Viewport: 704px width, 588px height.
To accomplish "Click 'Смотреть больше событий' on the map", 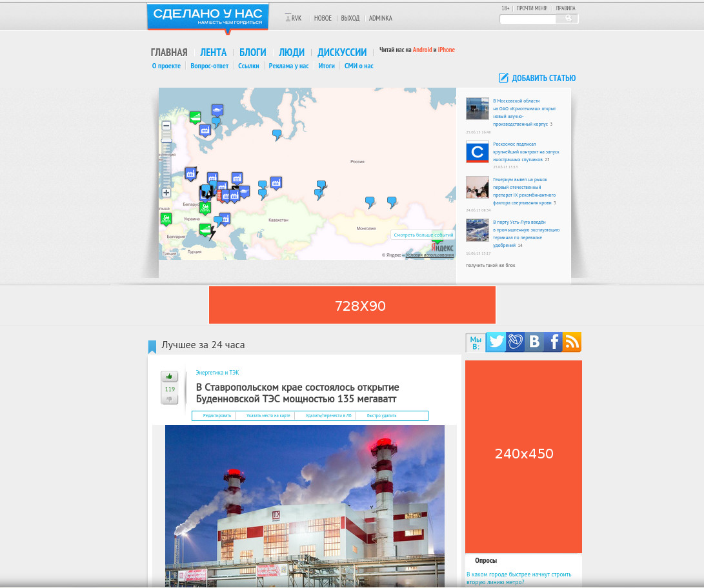I will click(x=423, y=235).
